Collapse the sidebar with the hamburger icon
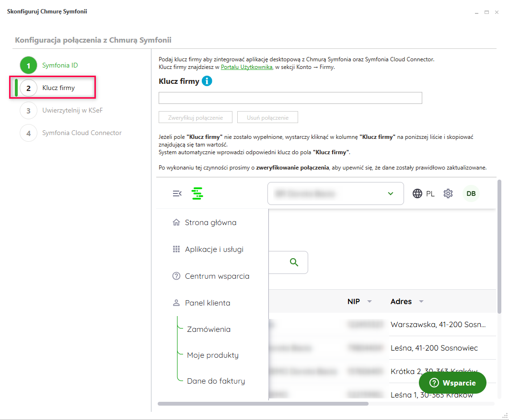 pyautogui.click(x=177, y=193)
